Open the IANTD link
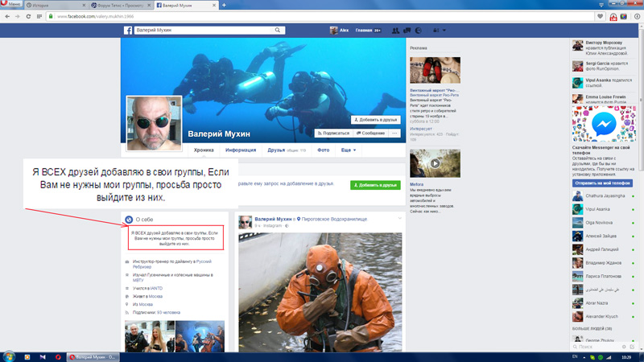The width and height of the screenshot is (644, 362). [x=156, y=289]
